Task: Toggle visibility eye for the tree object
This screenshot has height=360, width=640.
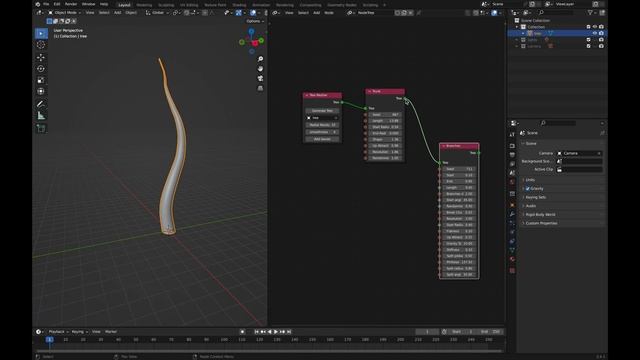Action: [x=595, y=33]
